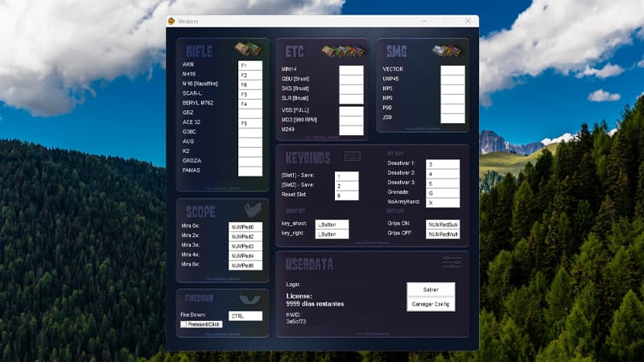Viewport: 644px width, 362px height.
Task: Edit the Fire Down CTRL field
Action: pos(246,315)
